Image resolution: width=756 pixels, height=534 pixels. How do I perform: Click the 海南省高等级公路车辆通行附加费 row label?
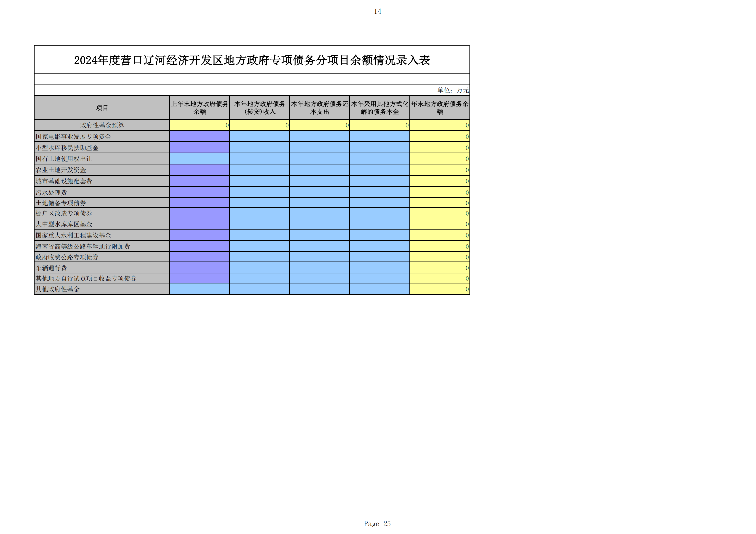[x=102, y=246]
